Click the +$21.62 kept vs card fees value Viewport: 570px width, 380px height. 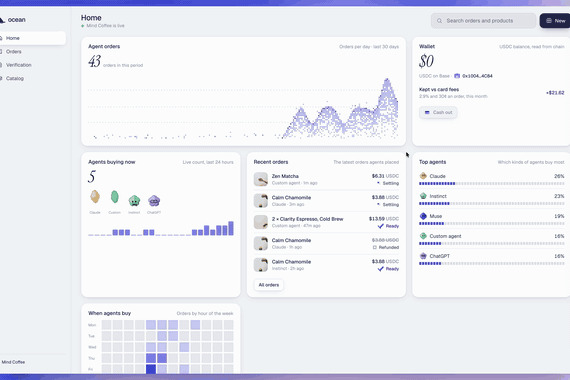click(555, 93)
